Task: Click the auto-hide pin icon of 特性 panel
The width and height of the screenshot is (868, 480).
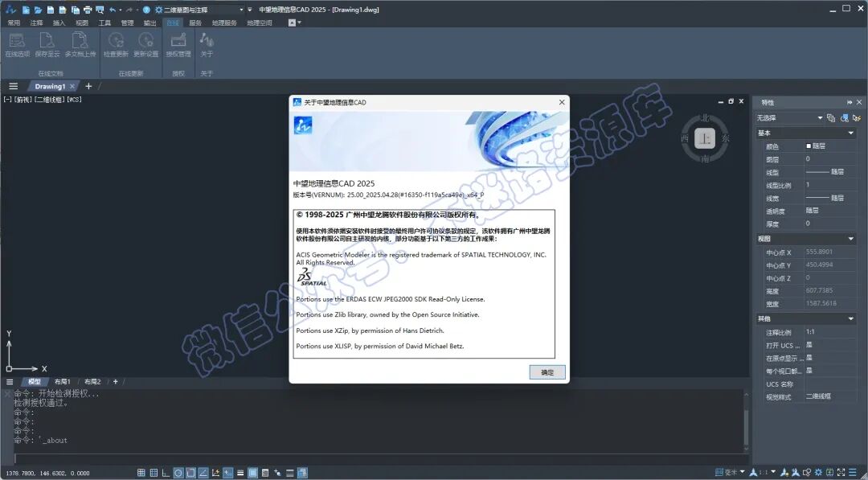Action: coord(850,102)
